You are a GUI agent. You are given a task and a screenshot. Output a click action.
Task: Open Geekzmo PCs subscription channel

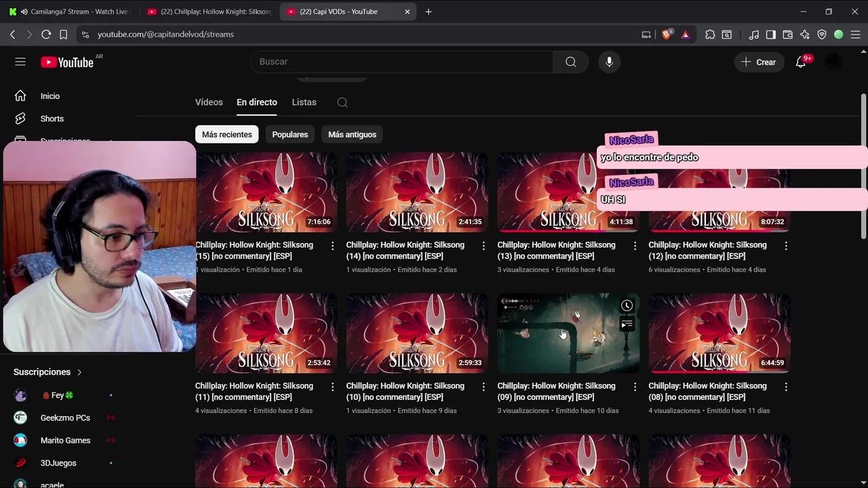pyautogui.click(x=64, y=418)
